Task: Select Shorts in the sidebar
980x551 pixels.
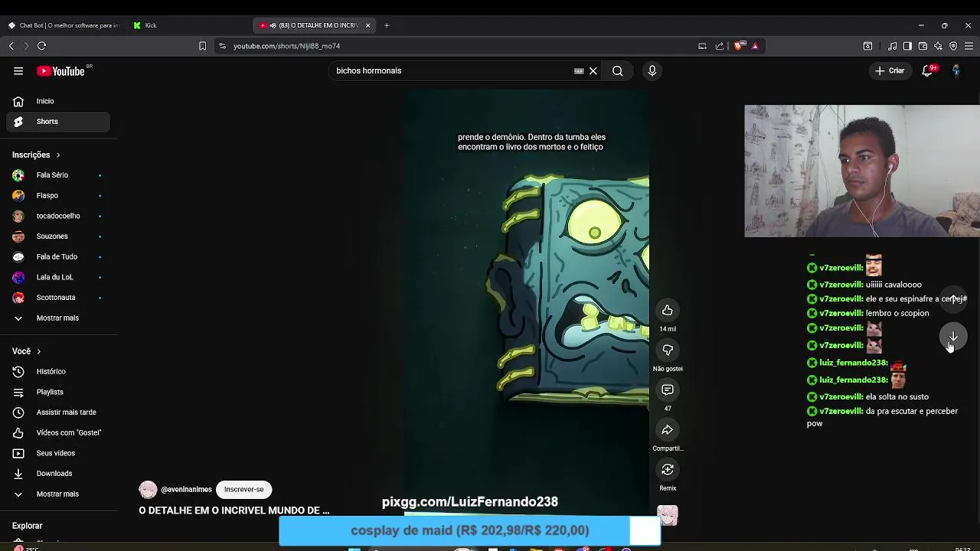Action: pyautogui.click(x=58, y=122)
